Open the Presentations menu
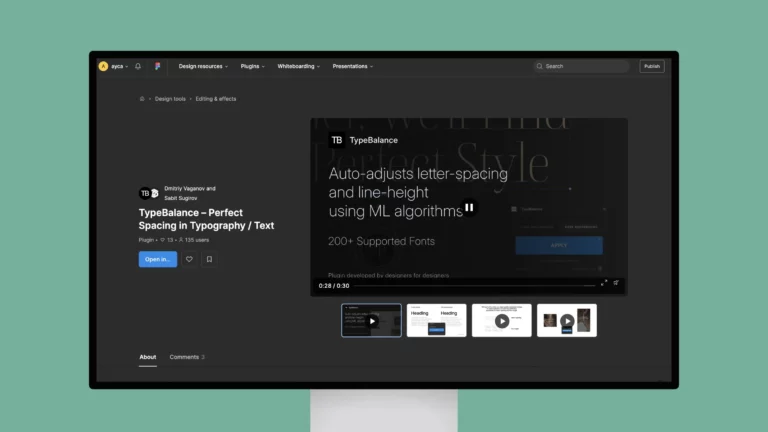 tap(352, 66)
